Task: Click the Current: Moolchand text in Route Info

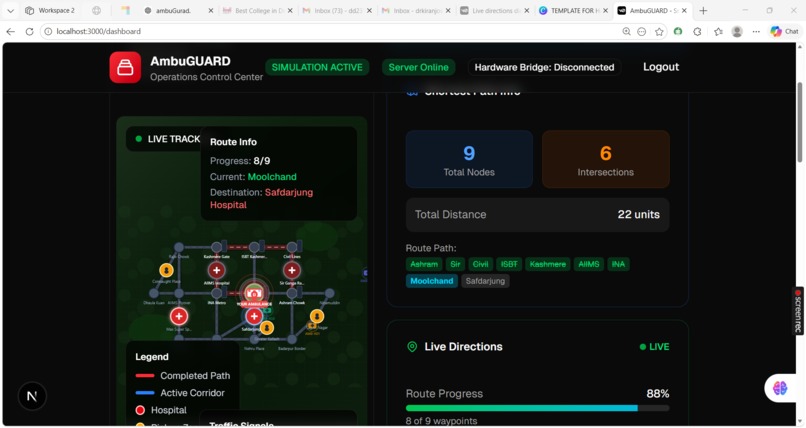Action: pyautogui.click(x=253, y=177)
